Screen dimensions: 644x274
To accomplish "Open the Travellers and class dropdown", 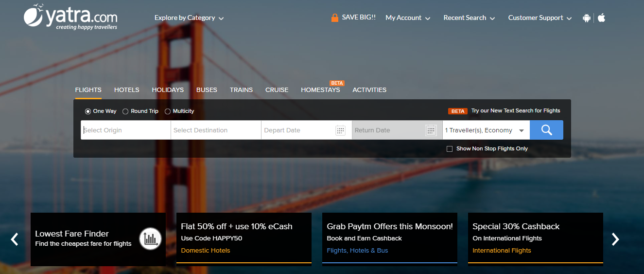I will point(486,130).
